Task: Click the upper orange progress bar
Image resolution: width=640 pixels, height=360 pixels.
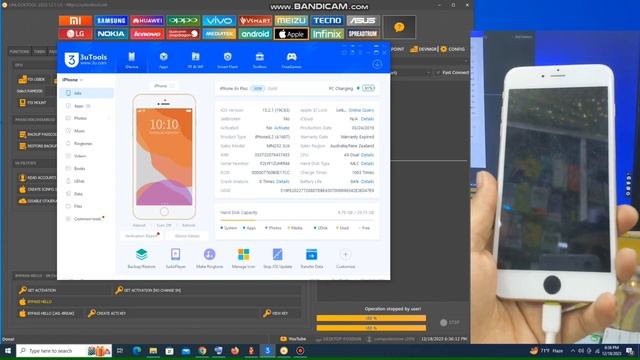Action: 371,318
